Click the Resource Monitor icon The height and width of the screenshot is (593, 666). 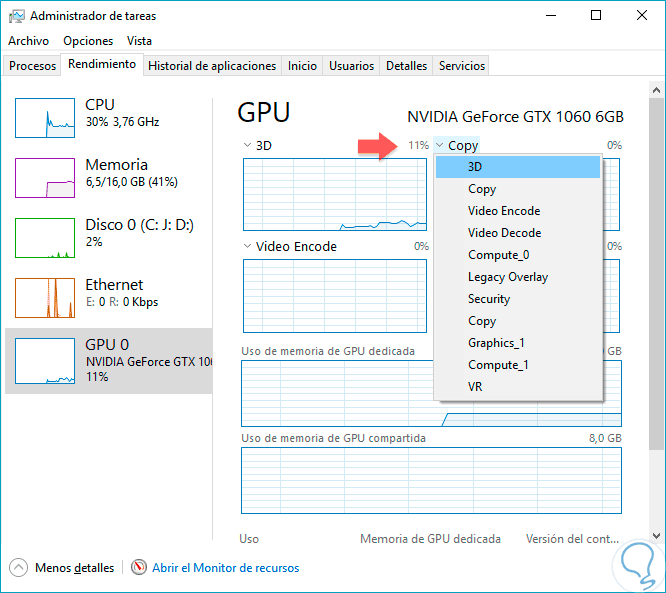pyautogui.click(x=139, y=567)
